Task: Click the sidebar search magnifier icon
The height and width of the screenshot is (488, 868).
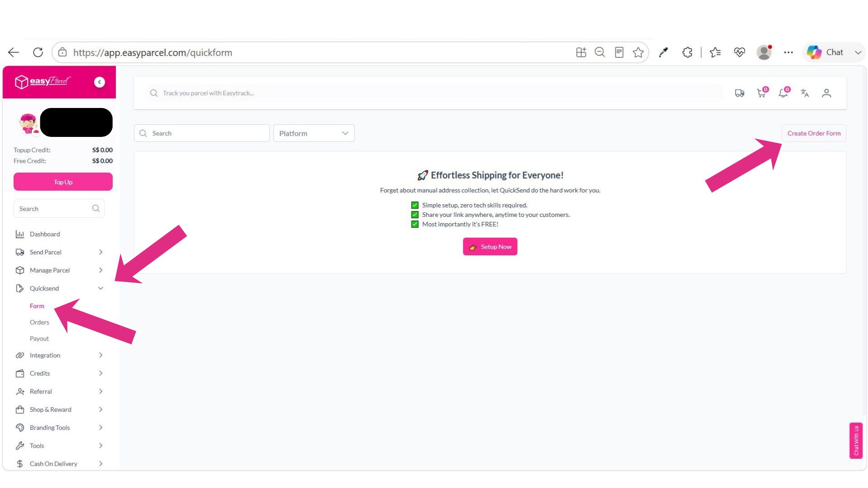Action: pos(96,208)
